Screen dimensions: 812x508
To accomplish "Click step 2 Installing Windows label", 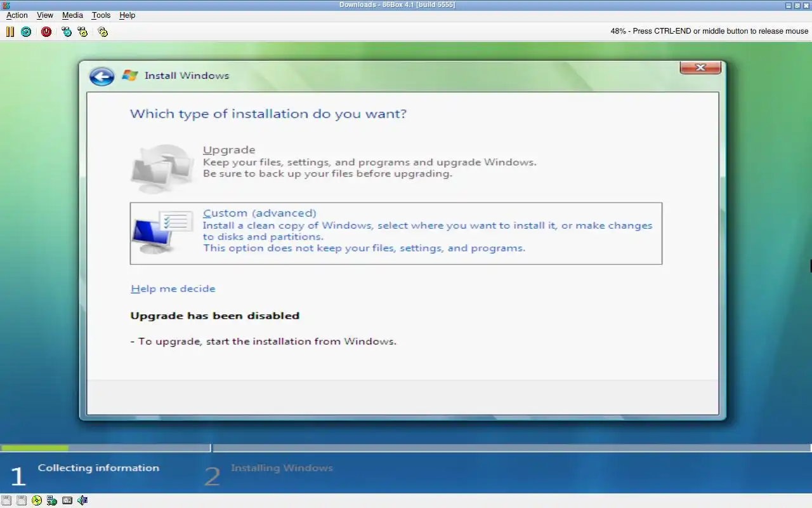I will [282, 468].
